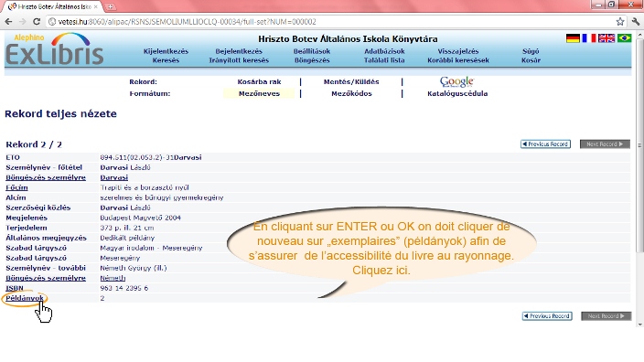The image size is (644, 362).
Task: Select Mezőneves format
Action: 259,93
